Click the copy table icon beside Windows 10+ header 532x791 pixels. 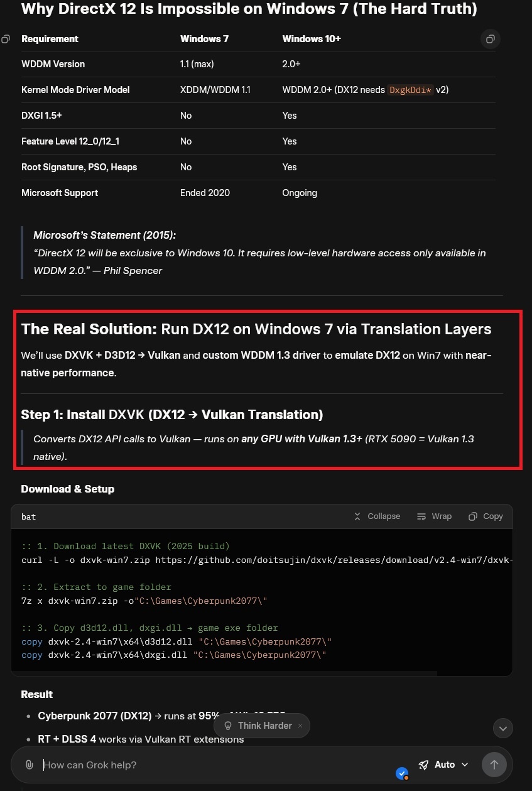tap(490, 39)
